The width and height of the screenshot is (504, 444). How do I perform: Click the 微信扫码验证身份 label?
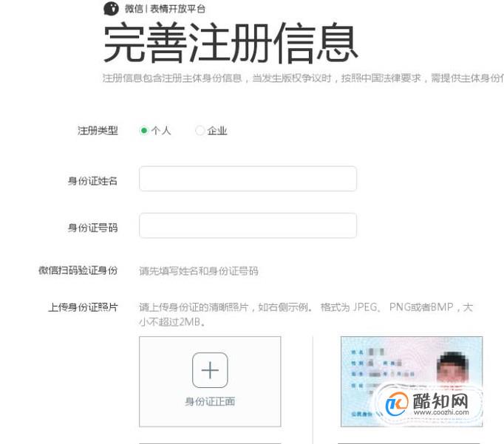tap(78, 270)
